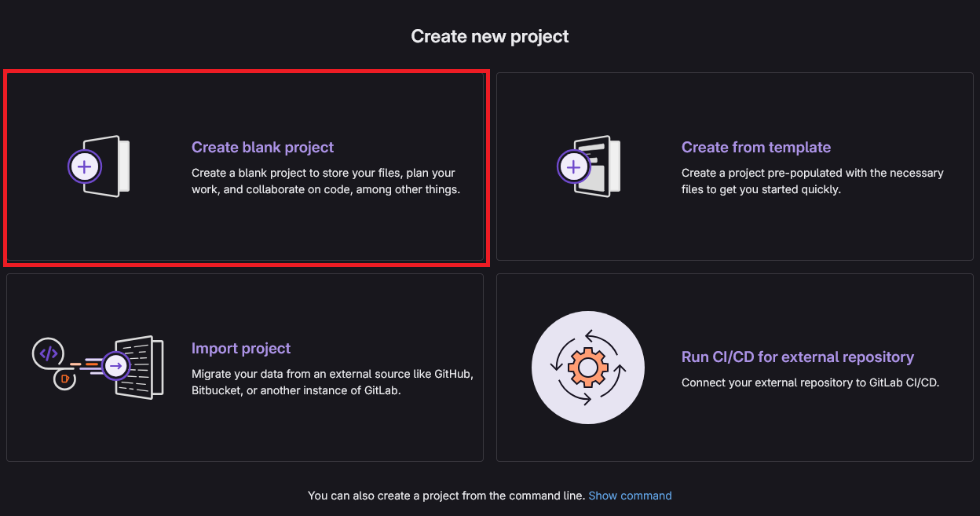Click the connect external repository description

(x=810, y=383)
